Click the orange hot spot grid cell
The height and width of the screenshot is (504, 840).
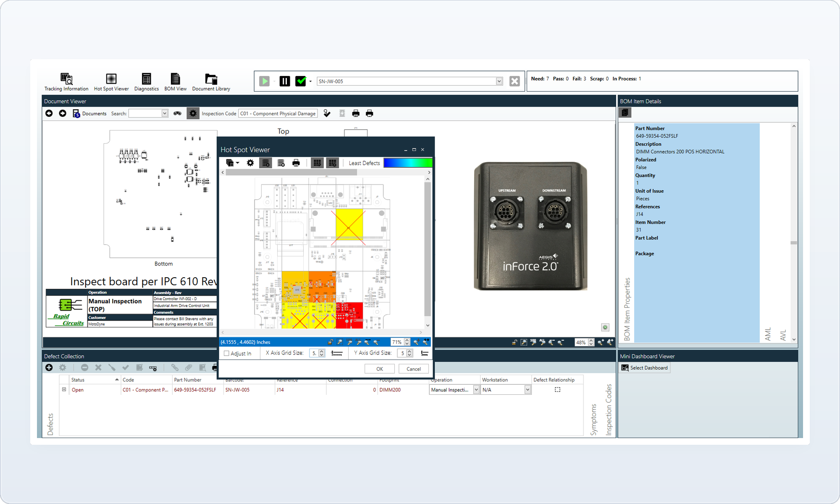coord(322,287)
